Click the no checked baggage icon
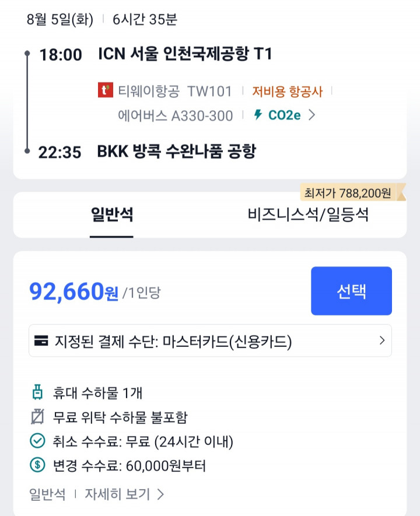The height and width of the screenshot is (516, 420). tap(37, 417)
